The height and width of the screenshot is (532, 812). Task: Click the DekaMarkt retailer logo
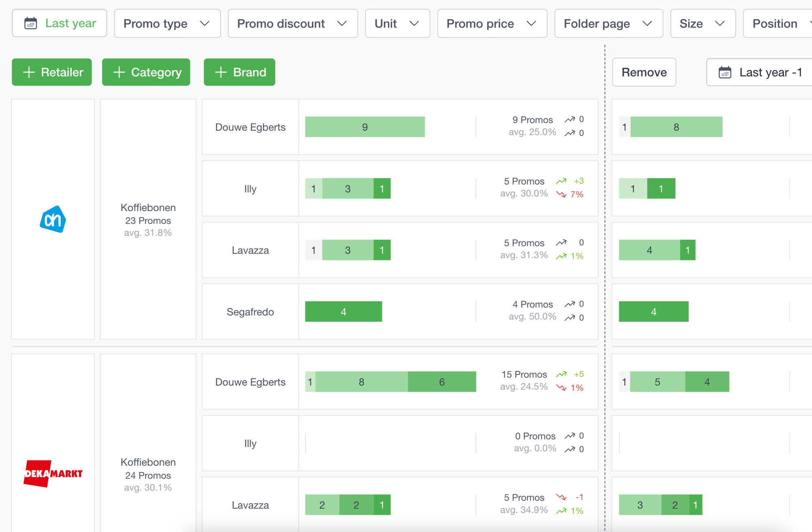53,474
